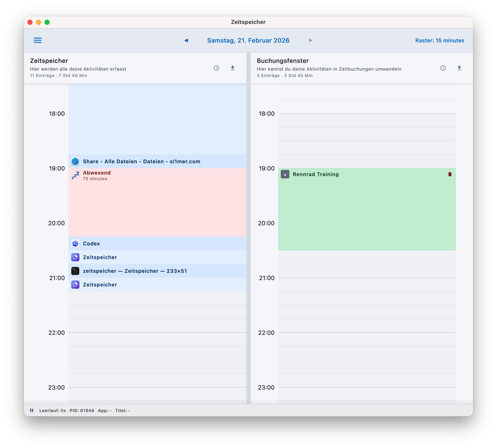
Task: Click Zeitspeicher panel download icon
Action: pyautogui.click(x=232, y=68)
